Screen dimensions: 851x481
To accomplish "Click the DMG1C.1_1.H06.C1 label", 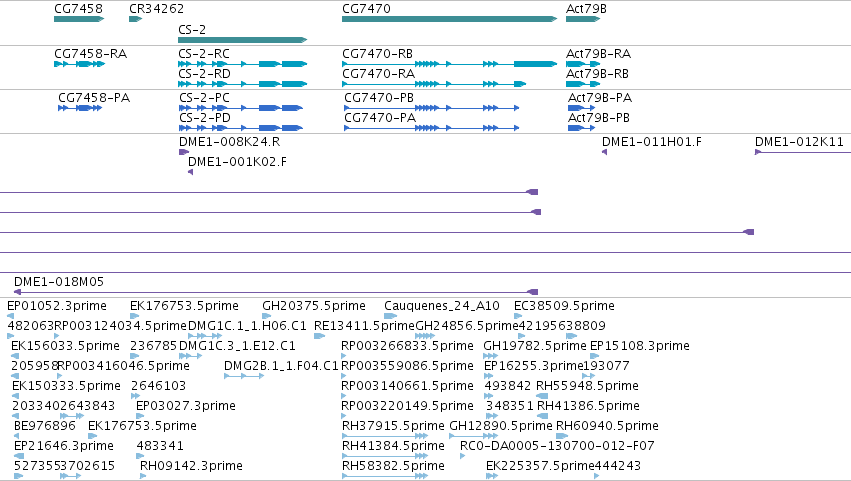I will coord(247,326).
